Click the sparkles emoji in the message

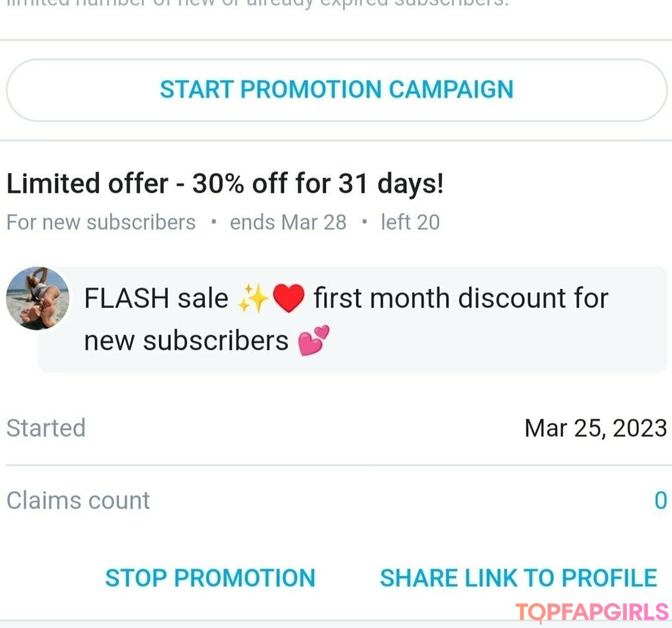tap(252, 299)
